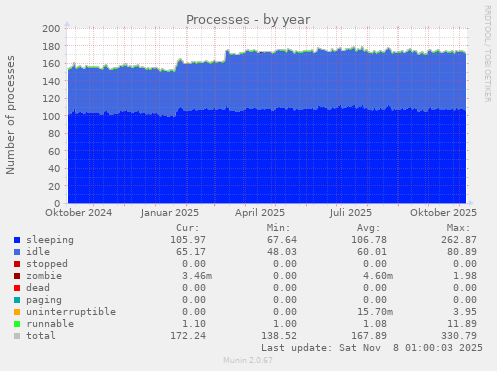The image size is (497, 371).
Task: Click the 'Max:' column header
Action: click(459, 228)
